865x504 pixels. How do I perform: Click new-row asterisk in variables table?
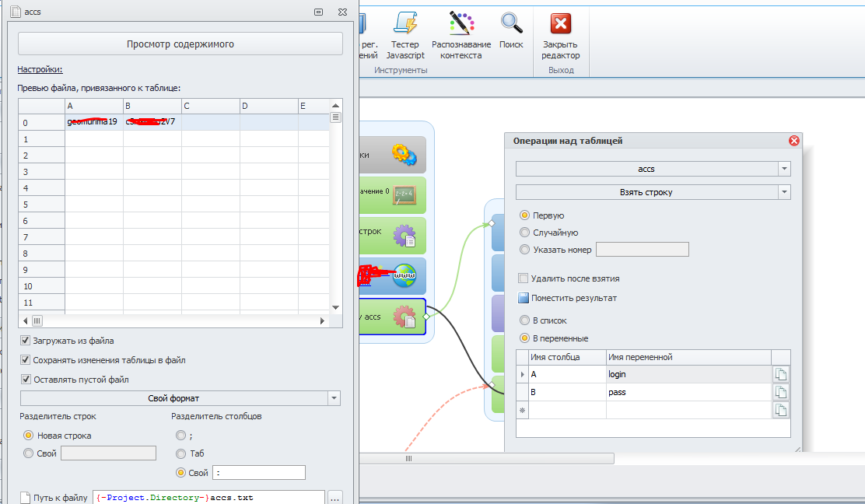click(x=523, y=410)
